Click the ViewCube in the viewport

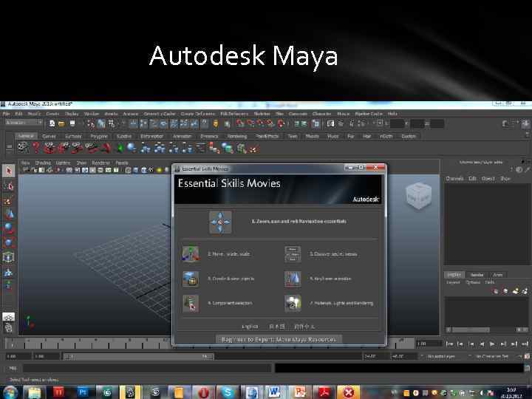(418, 196)
